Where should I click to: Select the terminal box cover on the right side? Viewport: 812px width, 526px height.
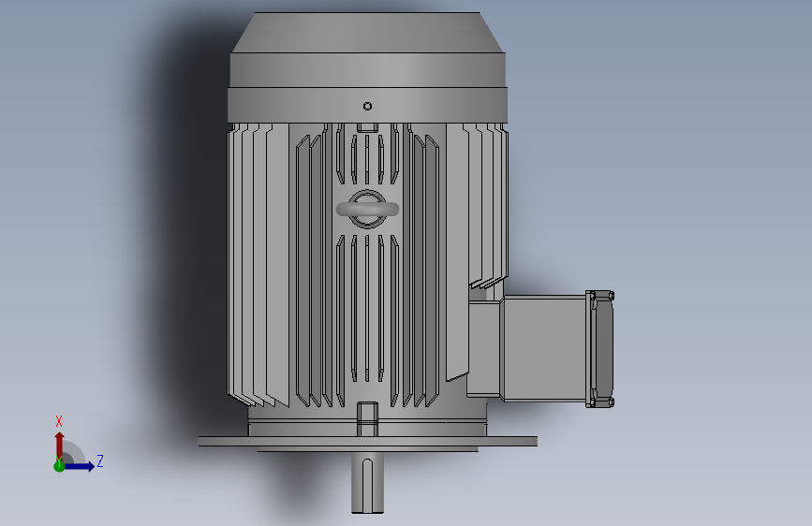click(x=599, y=349)
